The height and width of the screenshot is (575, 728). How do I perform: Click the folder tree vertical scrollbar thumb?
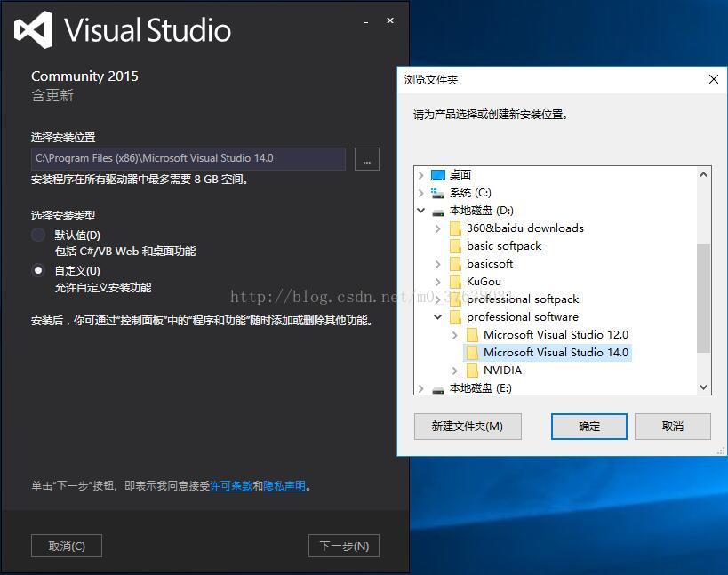pos(703,299)
